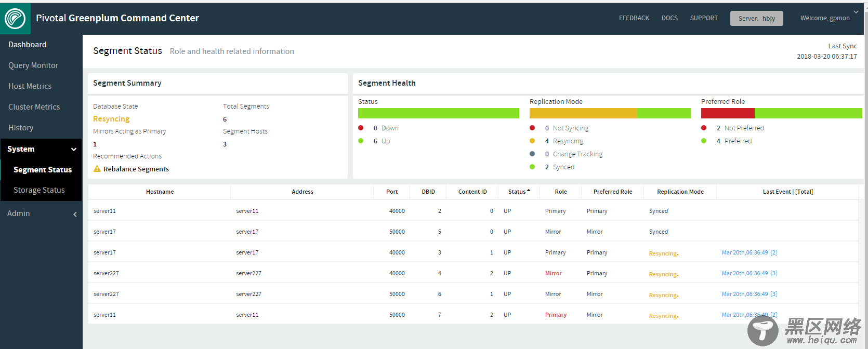Click yellow segment of Replication Mode bar
The height and width of the screenshot is (349, 868).
[583, 113]
